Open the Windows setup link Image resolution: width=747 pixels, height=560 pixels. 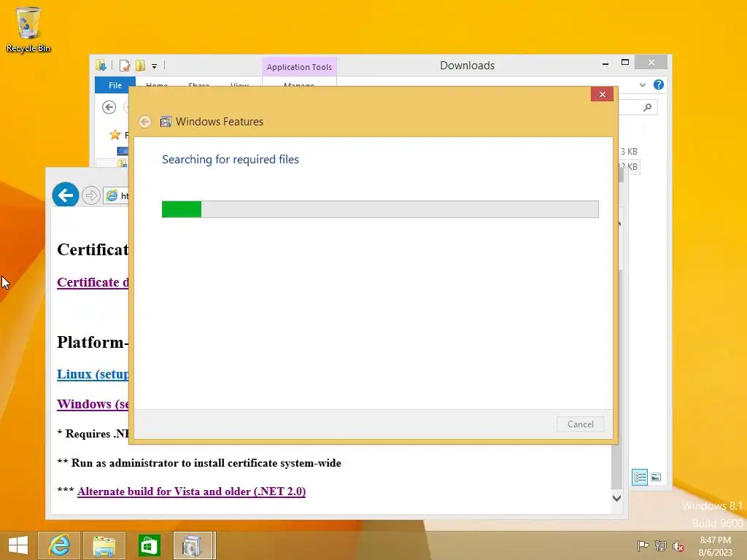point(93,404)
